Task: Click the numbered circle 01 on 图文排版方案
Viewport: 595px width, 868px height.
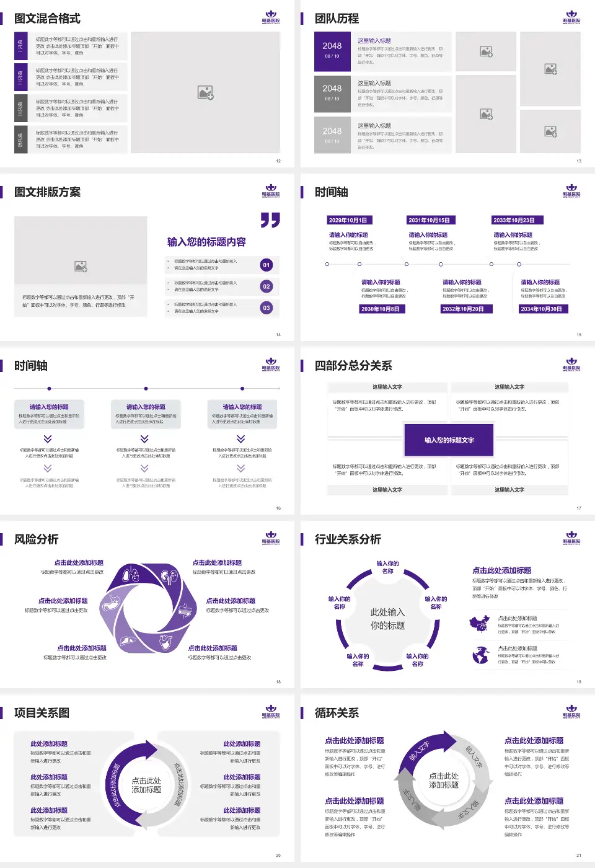Action: pyautogui.click(x=267, y=265)
